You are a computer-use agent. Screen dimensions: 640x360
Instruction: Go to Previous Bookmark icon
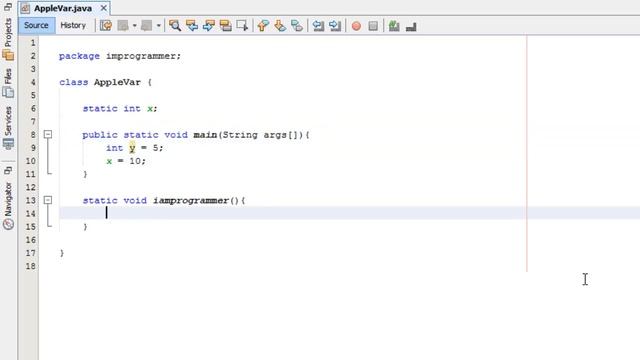coord(263,26)
